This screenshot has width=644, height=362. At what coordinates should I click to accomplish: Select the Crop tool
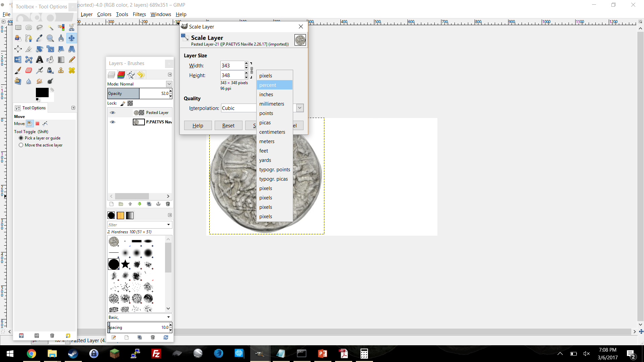click(x=29, y=49)
